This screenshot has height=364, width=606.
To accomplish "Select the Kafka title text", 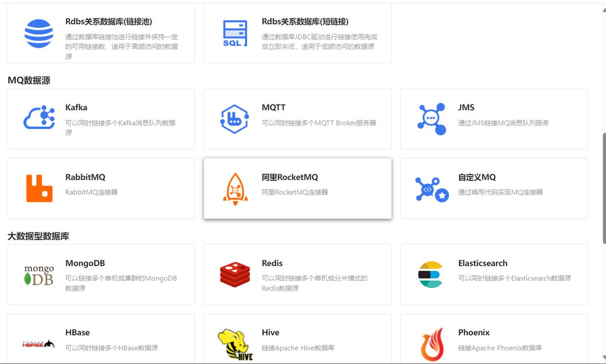I will tap(76, 107).
